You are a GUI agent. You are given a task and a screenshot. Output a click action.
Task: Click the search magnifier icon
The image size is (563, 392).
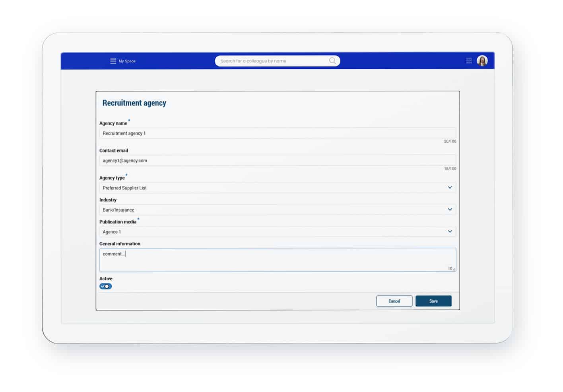point(332,61)
